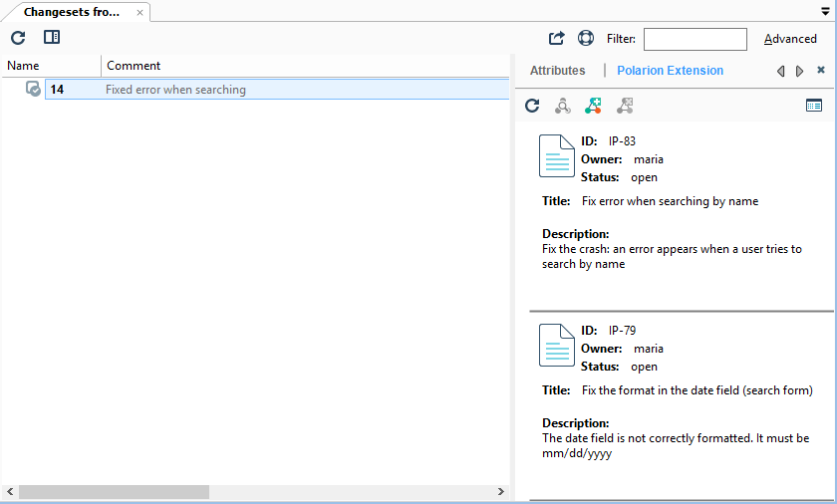Click the comment "Fixed error when searching"
837x504 pixels.
pyautogui.click(x=175, y=90)
